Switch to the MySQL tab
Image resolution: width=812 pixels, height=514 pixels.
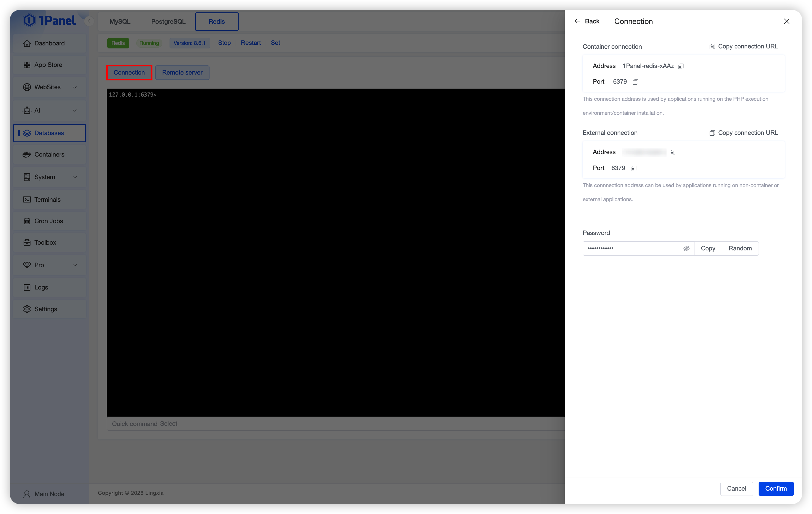click(x=120, y=21)
